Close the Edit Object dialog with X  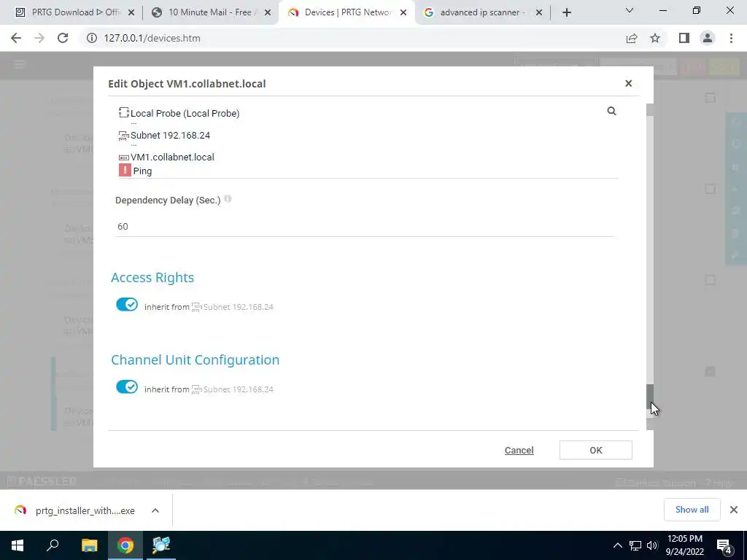tap(628, 83)
